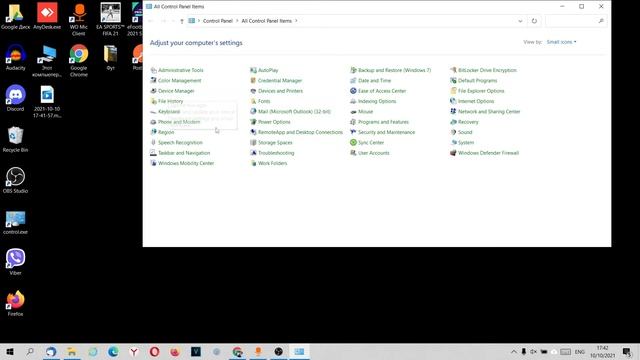Click the refresh button in address bar
Image resolution: width=640 pixels, height=360 pixels.
(534, 21)
